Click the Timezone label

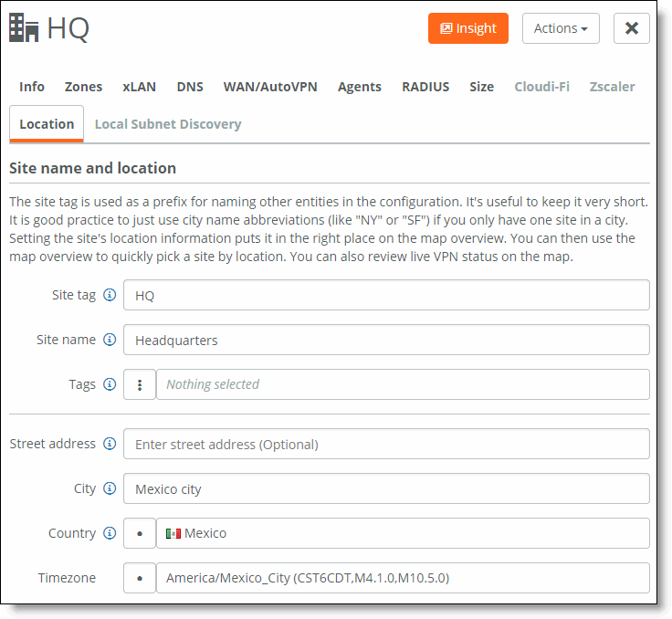pyautogui.click(x=67, y=578)
